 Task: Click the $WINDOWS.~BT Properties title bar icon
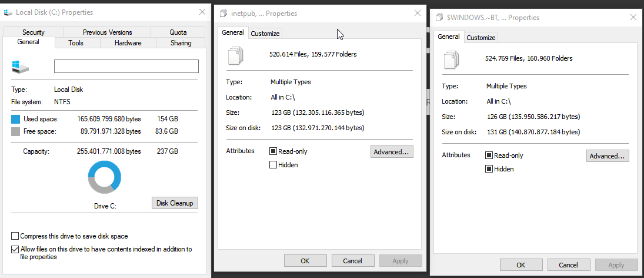pos(439,18)
